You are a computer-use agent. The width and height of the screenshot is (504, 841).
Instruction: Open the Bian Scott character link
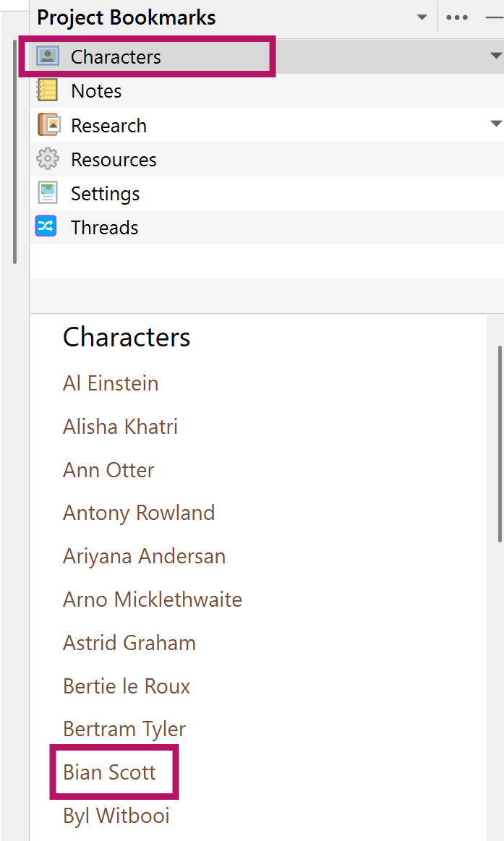tap(109, 772)
